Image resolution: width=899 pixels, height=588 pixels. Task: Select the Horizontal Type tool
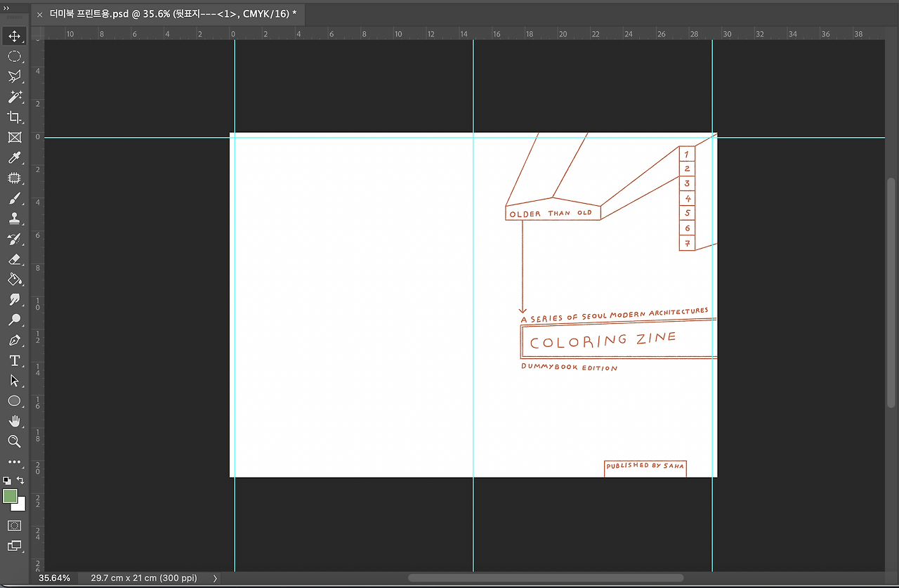coord(14,360)
